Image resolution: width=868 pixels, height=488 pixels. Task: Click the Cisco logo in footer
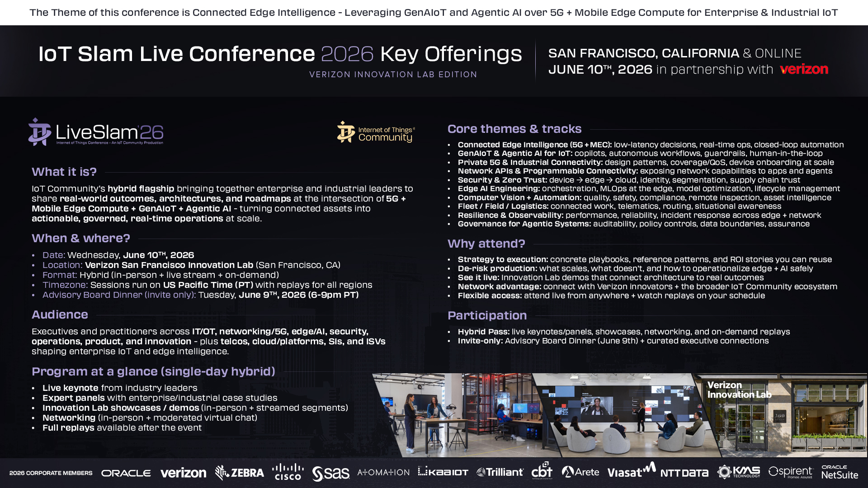pos(288,472)
